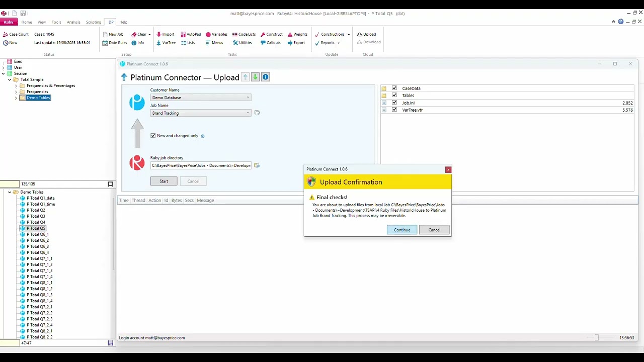The image size is (644, 362).
Task: Click the Ruby job directory path field
Action: click(201, 165)
